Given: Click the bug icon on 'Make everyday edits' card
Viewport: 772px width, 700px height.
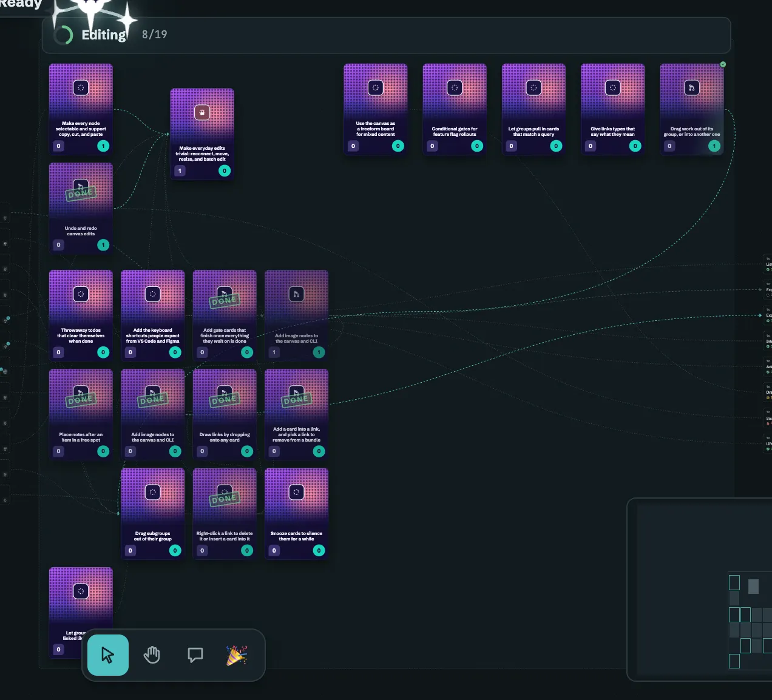Looking at the screenshot, I should 202,112.
